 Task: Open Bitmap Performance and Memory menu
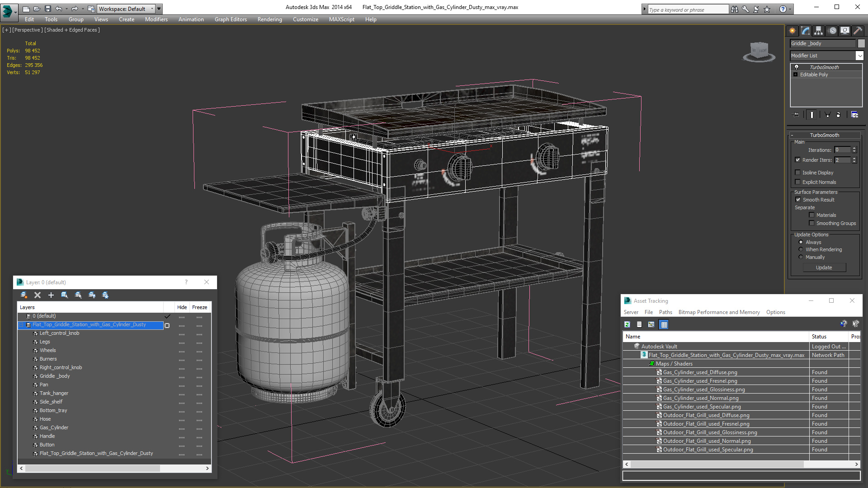pyautogui.click(x=719, y=312)
